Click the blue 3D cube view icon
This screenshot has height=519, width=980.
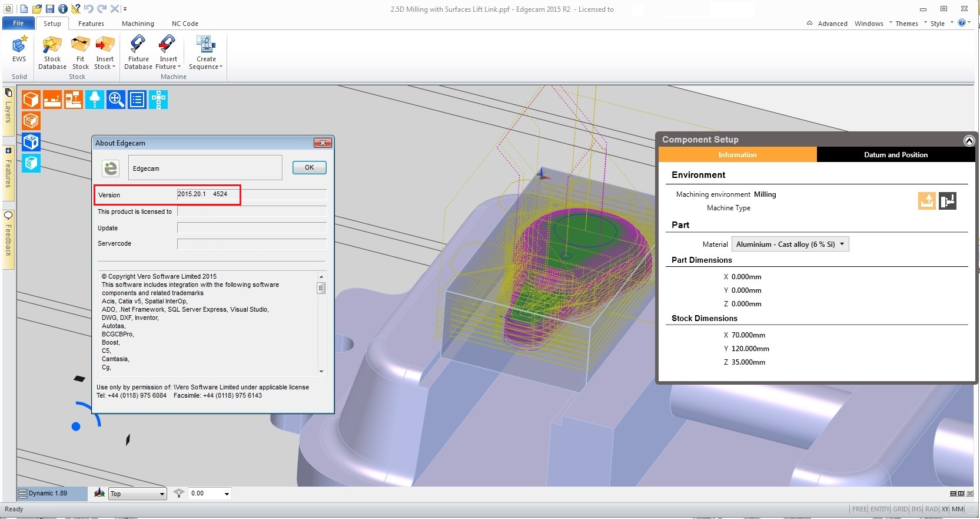(x=31, y=142)
